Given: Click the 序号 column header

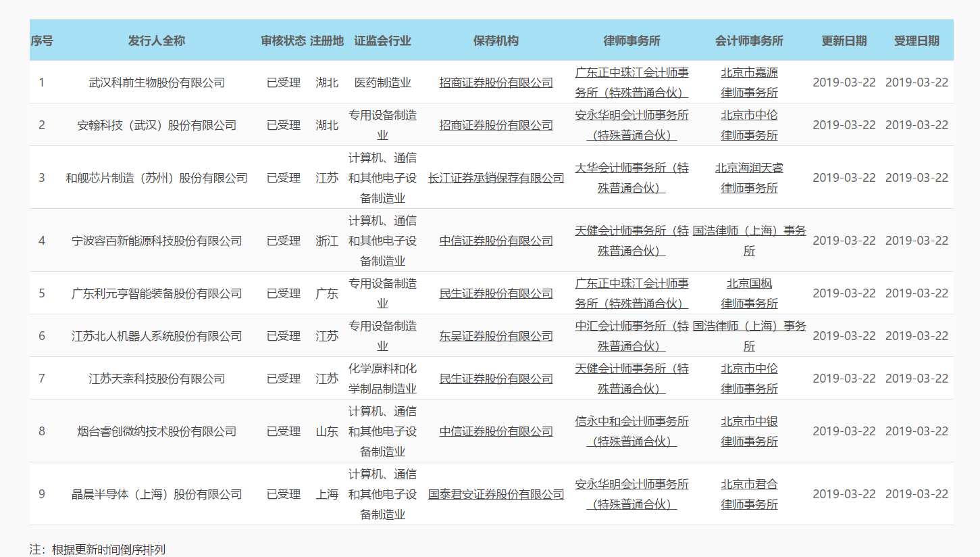Looking at the screenshot, I should pyautogui.click(x=42, y=41).
